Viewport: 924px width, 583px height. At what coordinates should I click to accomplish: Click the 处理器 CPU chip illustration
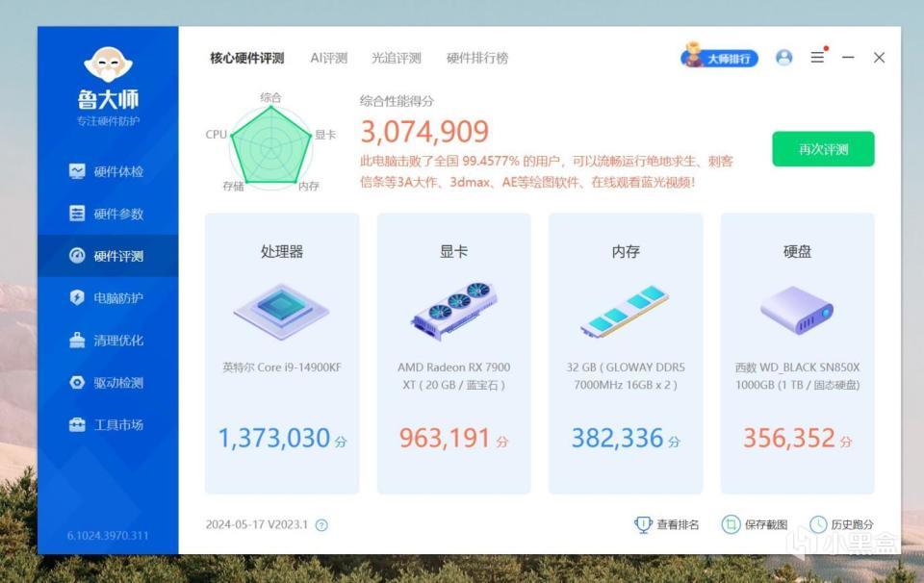[x=281, y=311]
